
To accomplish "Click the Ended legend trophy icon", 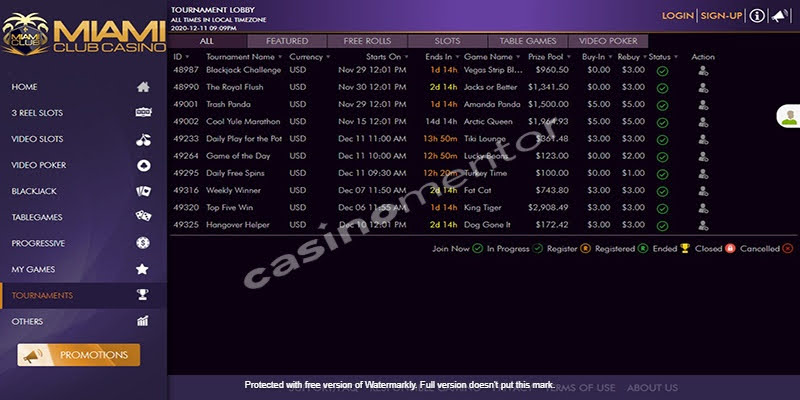I will 685,248.
